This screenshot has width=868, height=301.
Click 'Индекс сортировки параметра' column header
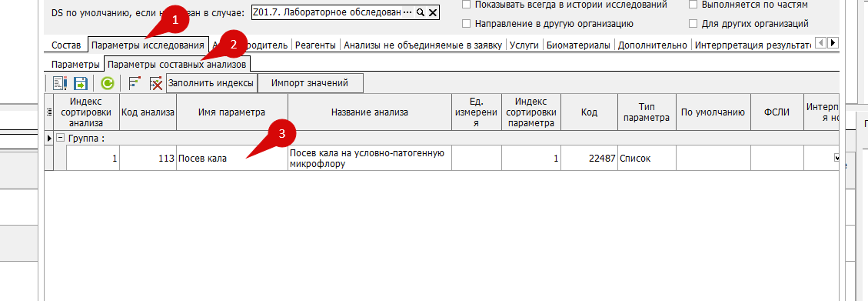pyautogui.click(x=531, y=112)
